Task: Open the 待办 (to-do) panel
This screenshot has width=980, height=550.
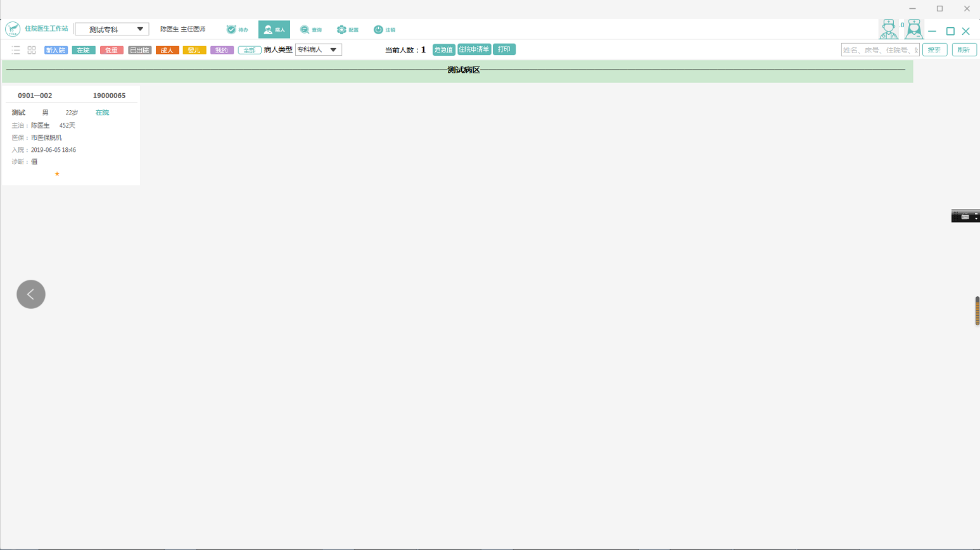Action: pyautogui.click(x=237, y=29)
